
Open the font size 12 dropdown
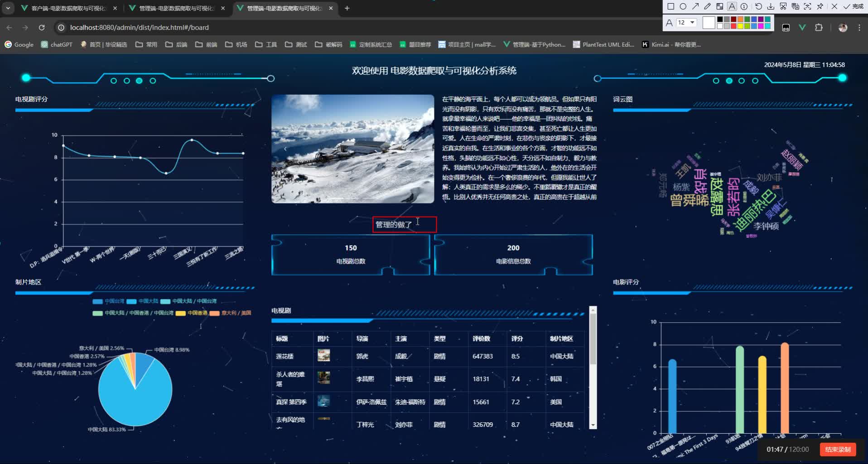coord(686,22)
